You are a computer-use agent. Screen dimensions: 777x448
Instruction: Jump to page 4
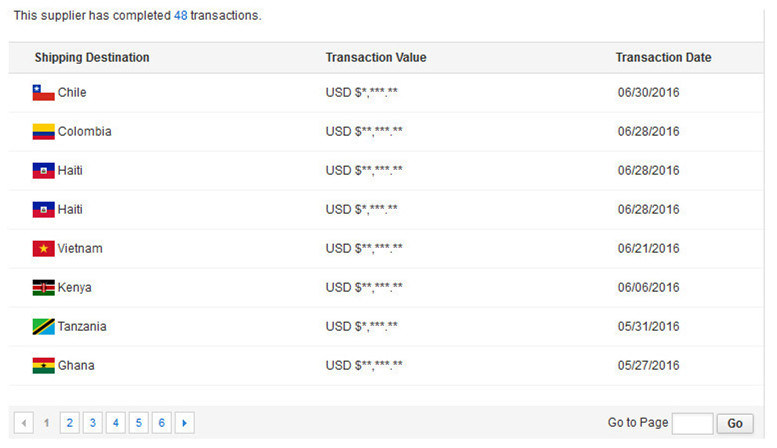[x=115, y=423]
